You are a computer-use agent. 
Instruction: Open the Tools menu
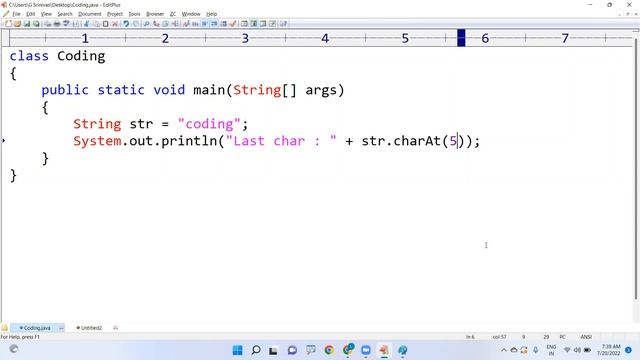click(x=134, y=14)
